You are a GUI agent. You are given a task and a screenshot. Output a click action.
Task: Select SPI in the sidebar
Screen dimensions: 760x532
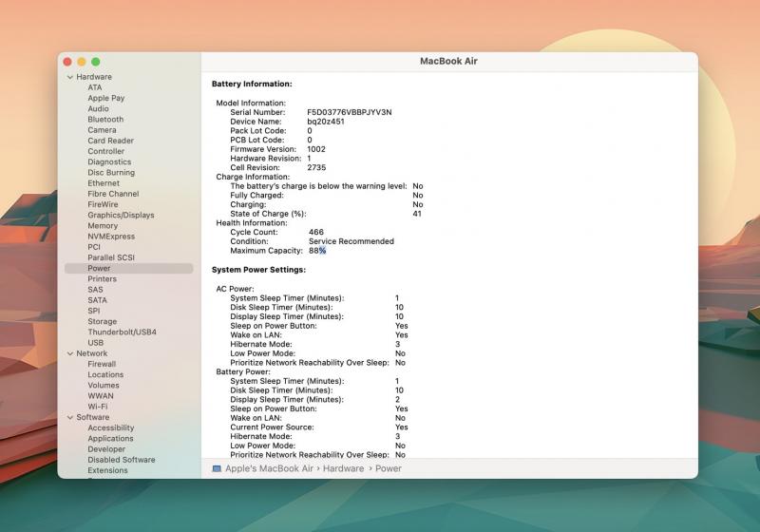click(94, 312)
